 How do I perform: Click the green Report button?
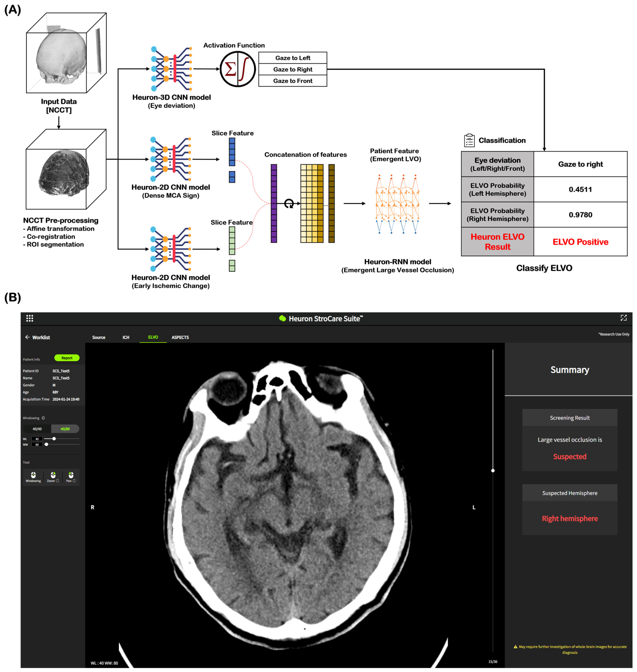coord(67,358)
